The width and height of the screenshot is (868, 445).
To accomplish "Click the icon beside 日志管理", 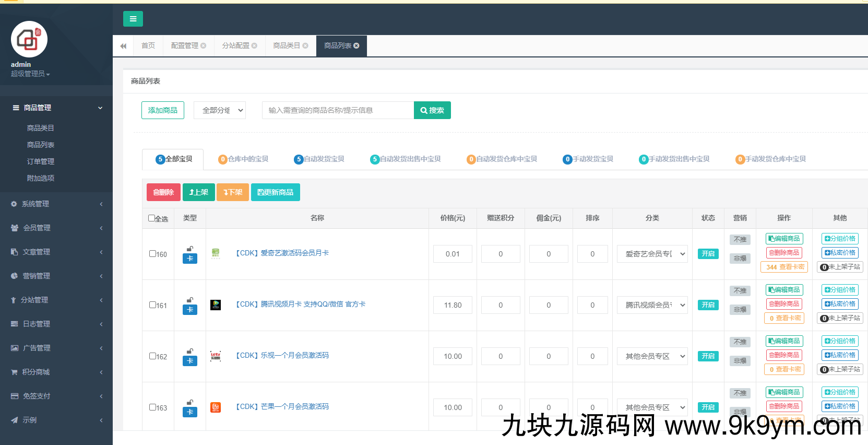I will tap(14, 324).
